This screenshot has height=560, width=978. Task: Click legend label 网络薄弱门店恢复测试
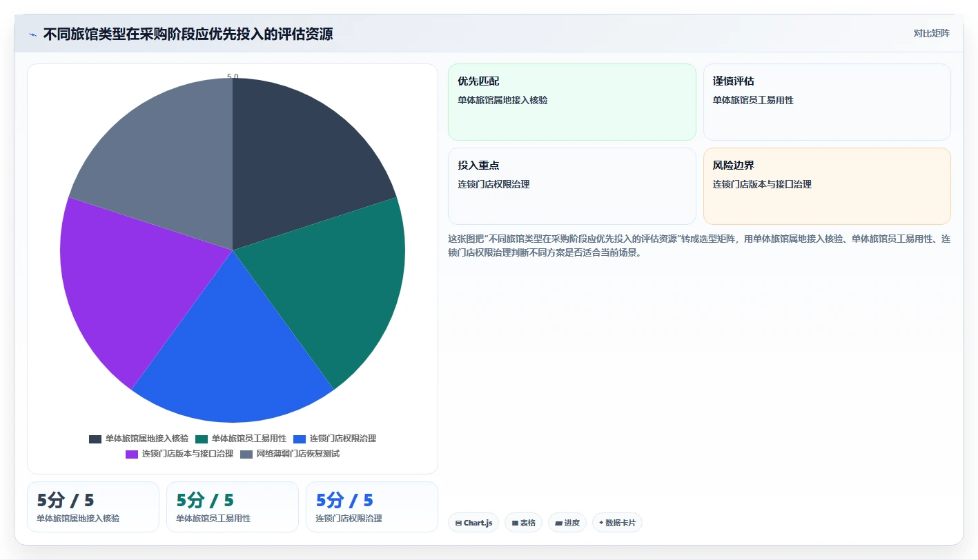click(x=298, y=454)
